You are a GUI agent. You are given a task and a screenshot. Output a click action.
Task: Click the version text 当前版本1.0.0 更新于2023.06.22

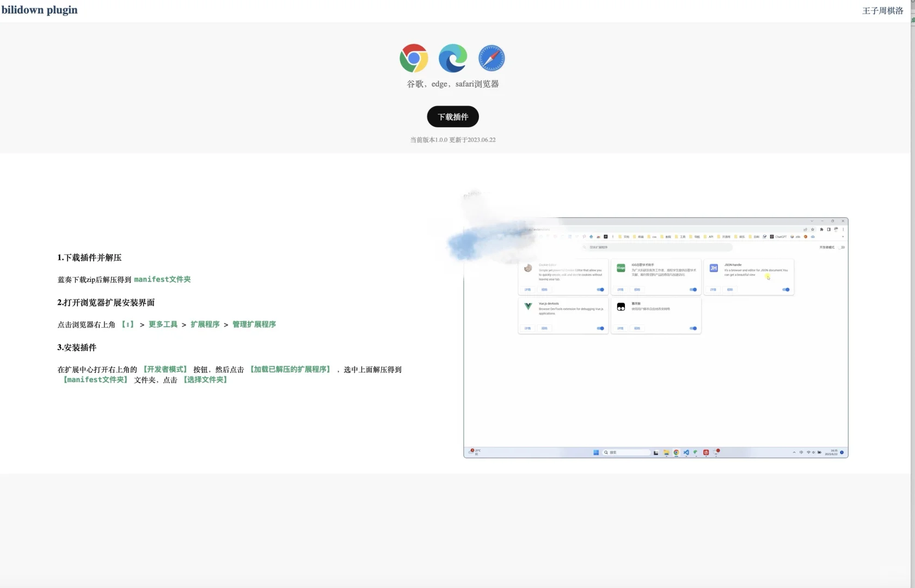453,140
